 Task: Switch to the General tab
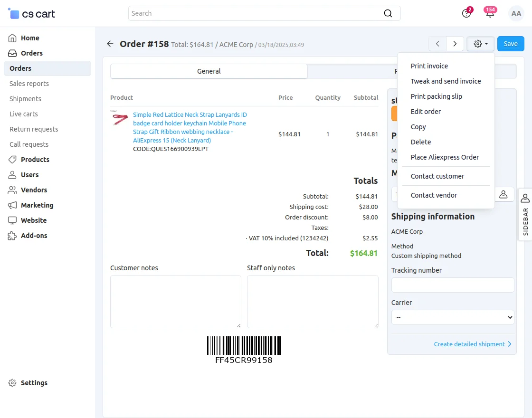209,71
